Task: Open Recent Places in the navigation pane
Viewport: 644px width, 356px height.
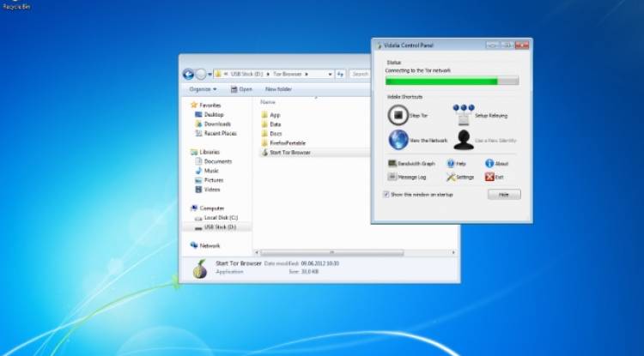Action: [216, 133]
